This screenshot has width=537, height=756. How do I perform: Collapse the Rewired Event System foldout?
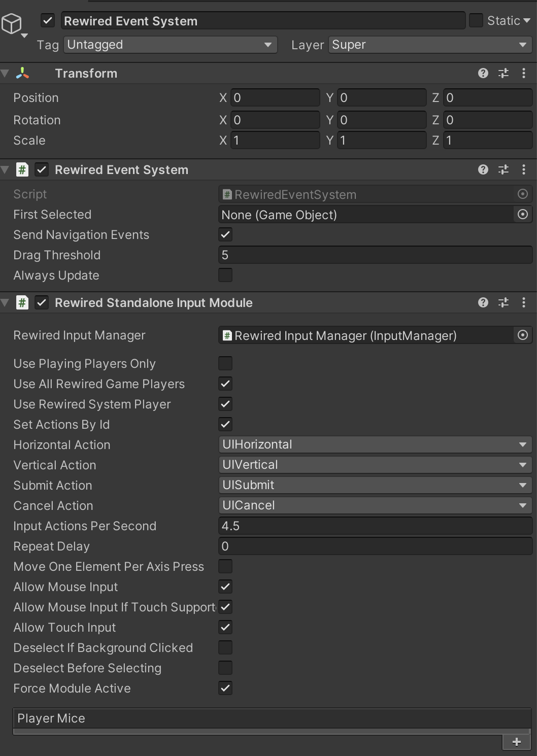pos(5,169)
